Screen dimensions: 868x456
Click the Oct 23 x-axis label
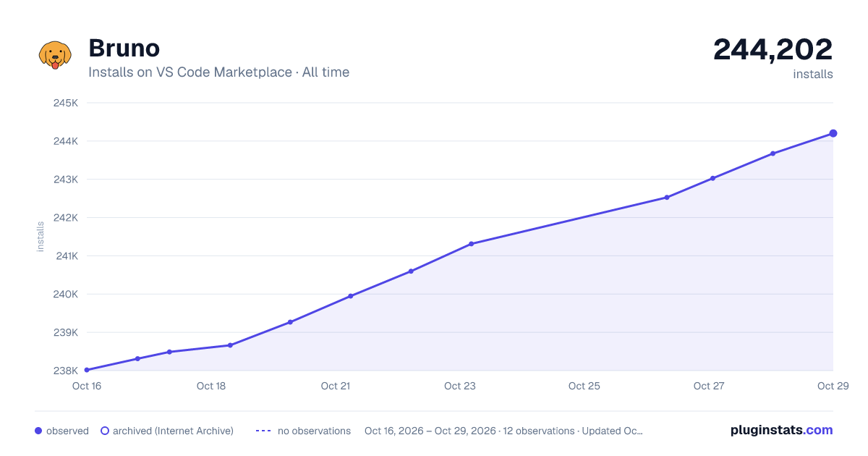tap(460, 386)
